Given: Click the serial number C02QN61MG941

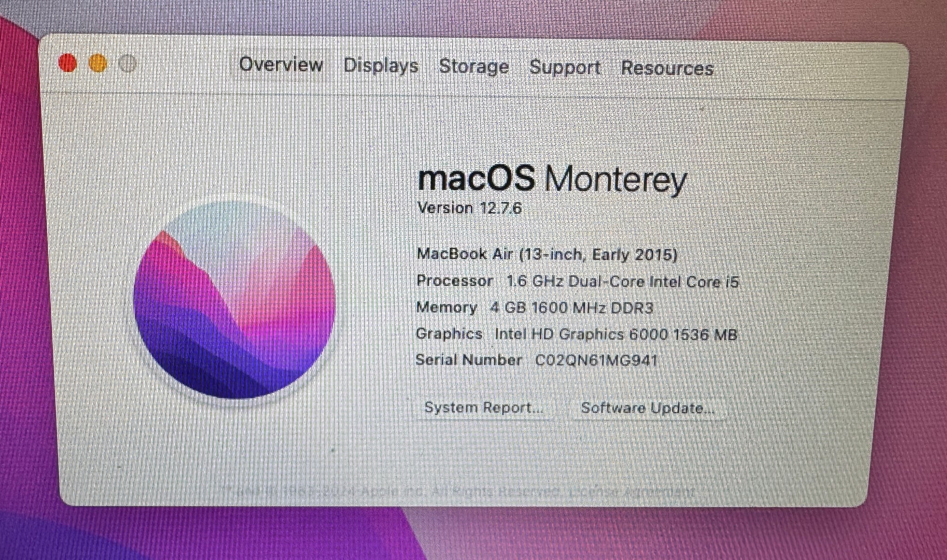Looking at the screenshot, I should [x=596, y=360].
